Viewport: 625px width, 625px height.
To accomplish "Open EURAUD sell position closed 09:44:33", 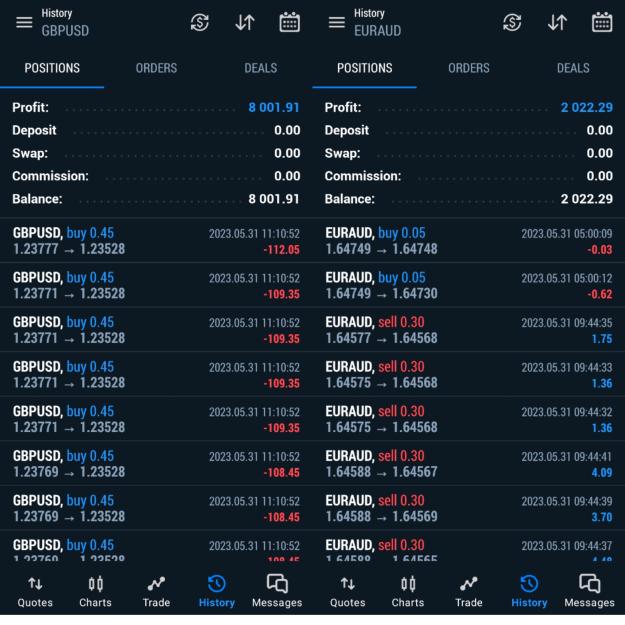I will 469,375.
